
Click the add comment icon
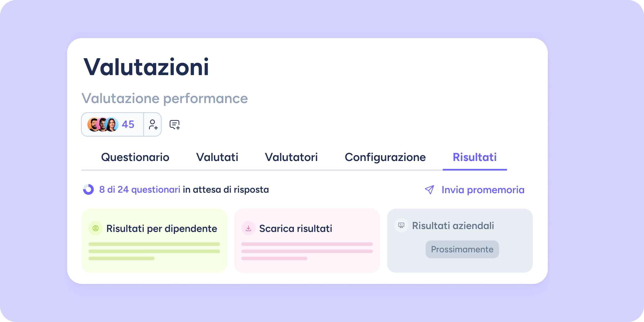(x=174, y=125)
